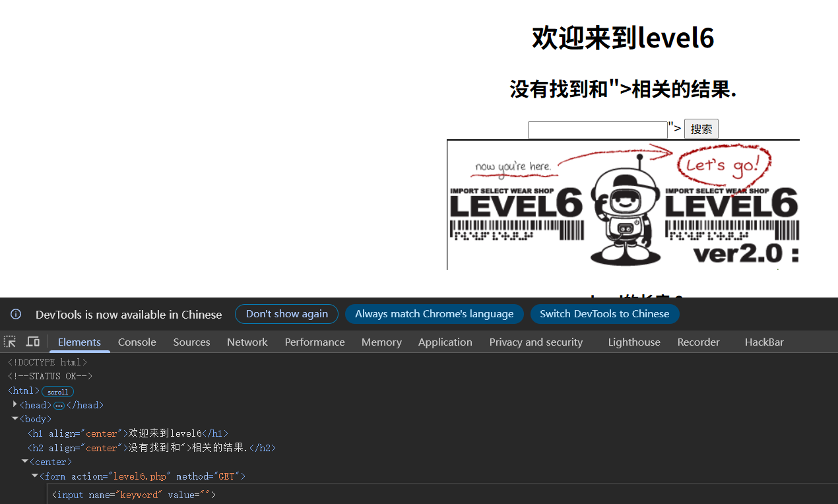Open the Network tab

coord(247,342)
